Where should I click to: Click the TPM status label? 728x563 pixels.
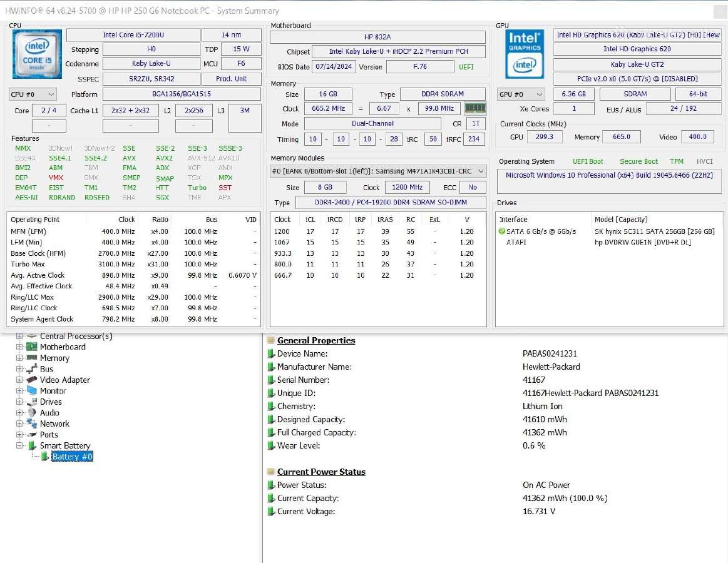(x=677, y=161)
